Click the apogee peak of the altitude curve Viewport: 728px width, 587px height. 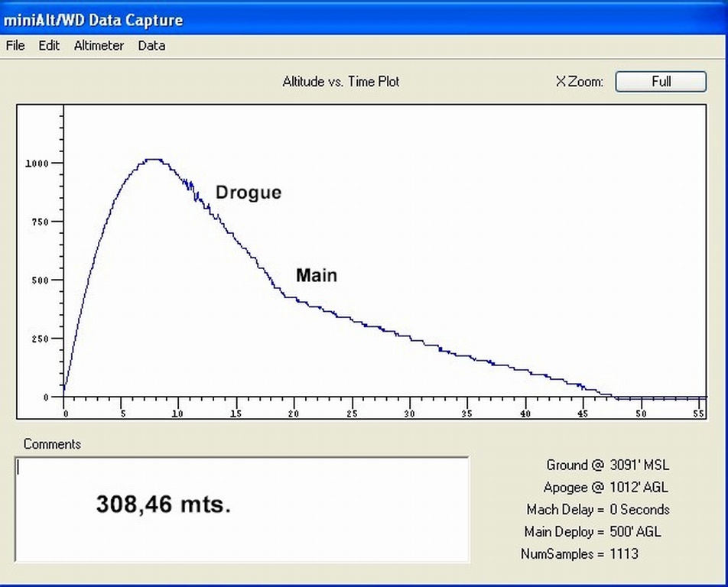(153, 160)
